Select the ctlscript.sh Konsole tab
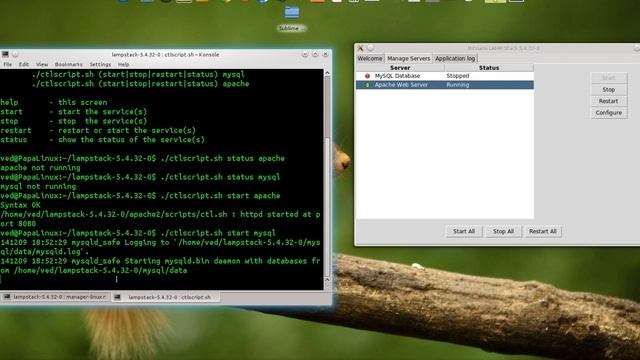 166,297
